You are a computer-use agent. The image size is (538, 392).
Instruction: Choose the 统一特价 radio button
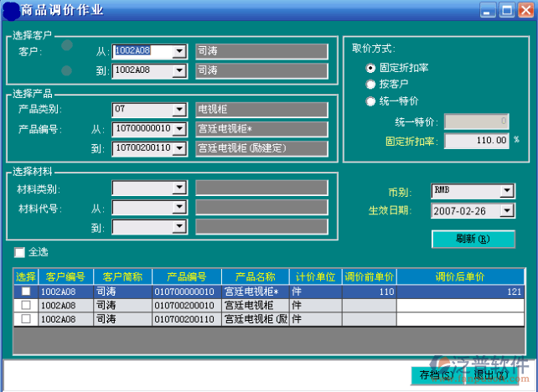(x=371, y=101)
